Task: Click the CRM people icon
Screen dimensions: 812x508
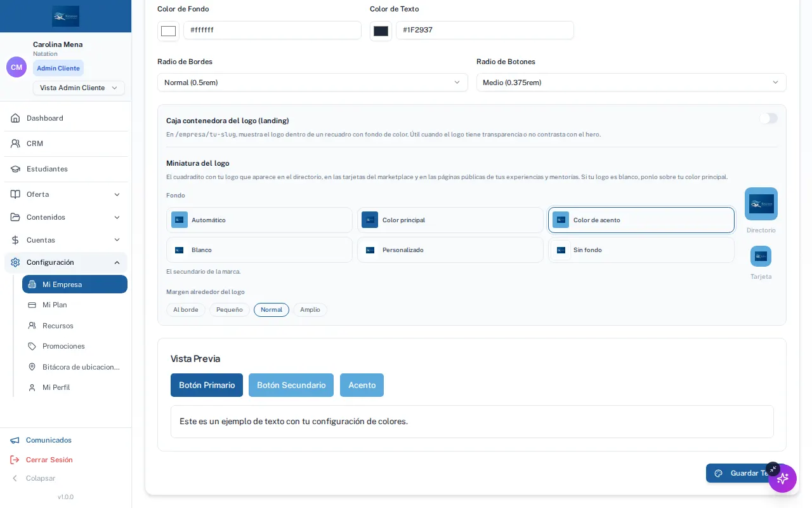Action: (x=15, y=144)
